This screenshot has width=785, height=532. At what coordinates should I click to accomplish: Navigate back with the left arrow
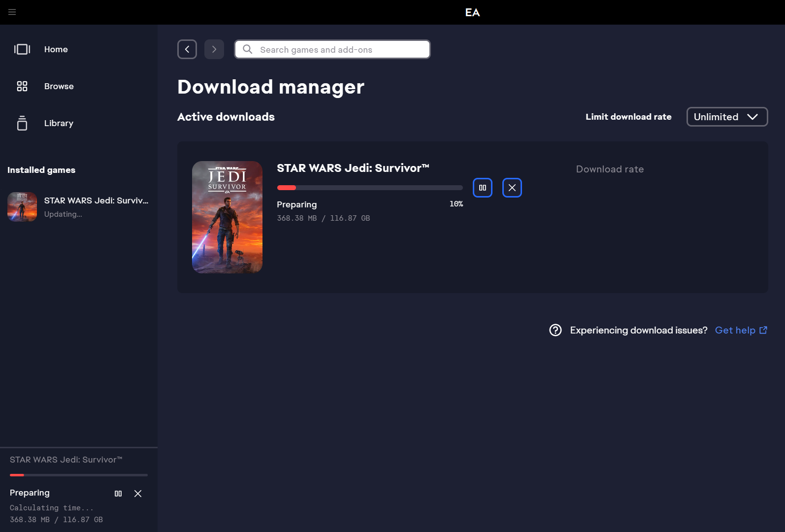(187, 49)
